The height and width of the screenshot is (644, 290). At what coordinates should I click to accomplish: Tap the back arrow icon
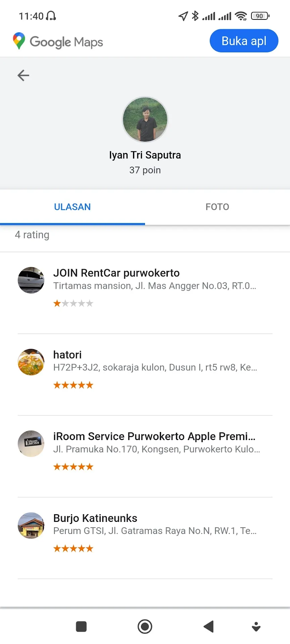tap(23, 75)
